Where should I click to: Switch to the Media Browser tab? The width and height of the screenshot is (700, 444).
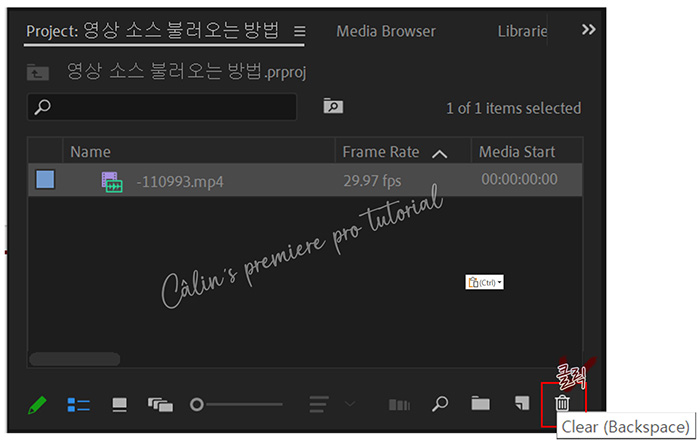[386, 31]
